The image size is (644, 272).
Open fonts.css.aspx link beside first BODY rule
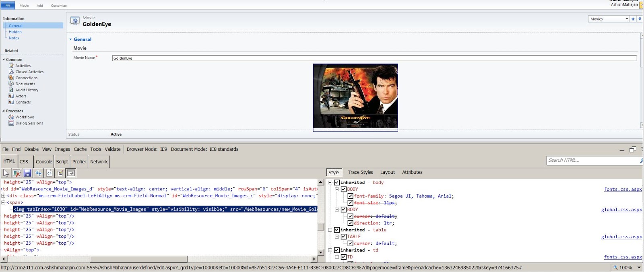pyautogui.click(x=623, y=189)
